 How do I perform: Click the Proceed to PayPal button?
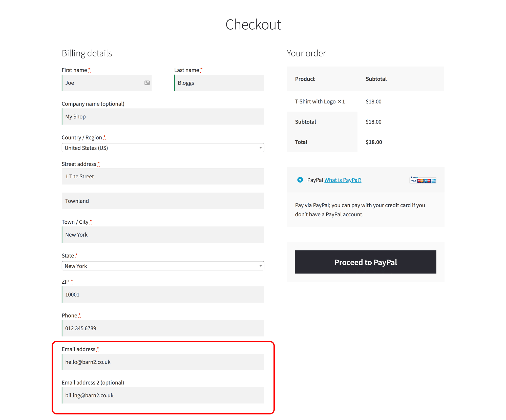pyautogui.click(x=365, y=262)
